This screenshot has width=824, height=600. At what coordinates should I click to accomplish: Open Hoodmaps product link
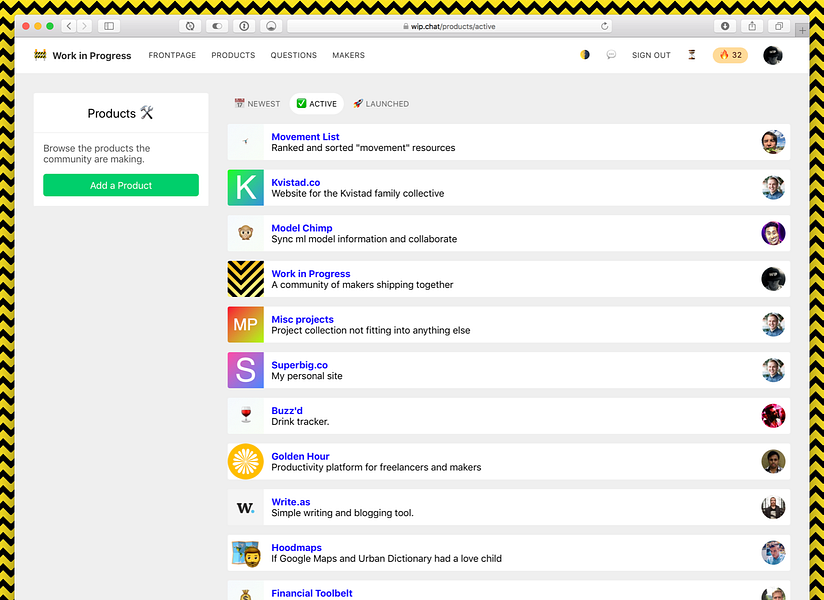(x=296, y=547)
